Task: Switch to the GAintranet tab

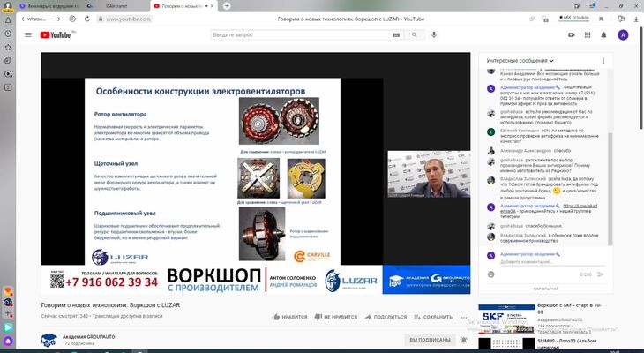Action: [x=116, y=6]
